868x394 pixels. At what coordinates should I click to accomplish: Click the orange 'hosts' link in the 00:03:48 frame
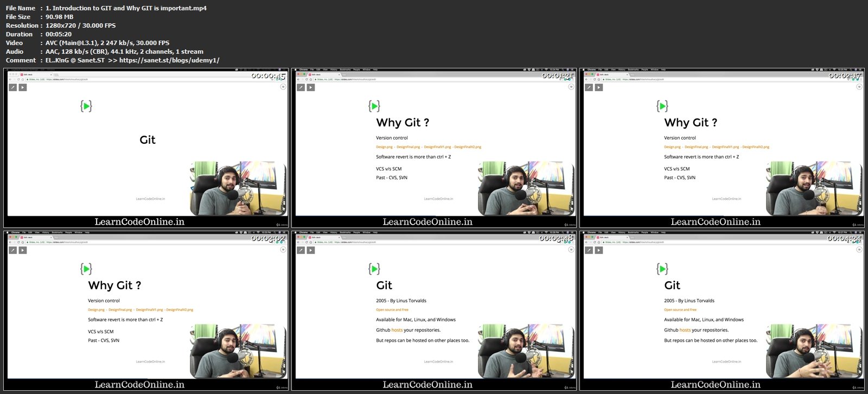point(397,330)
